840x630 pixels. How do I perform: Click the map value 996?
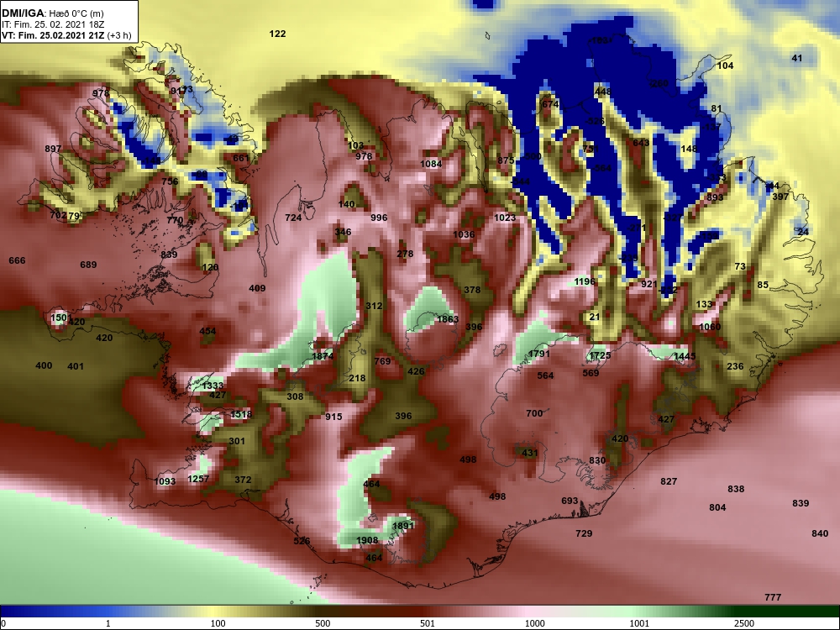click(x=379, y=218)
